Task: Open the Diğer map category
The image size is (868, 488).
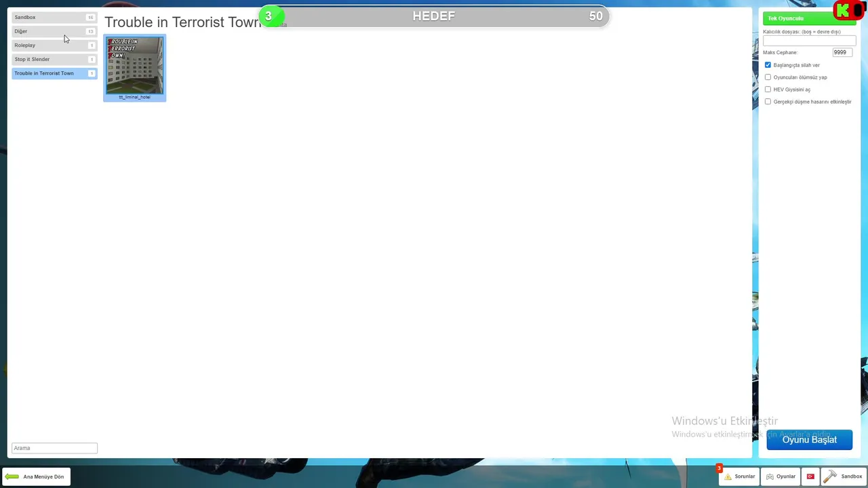Action: 54,31
